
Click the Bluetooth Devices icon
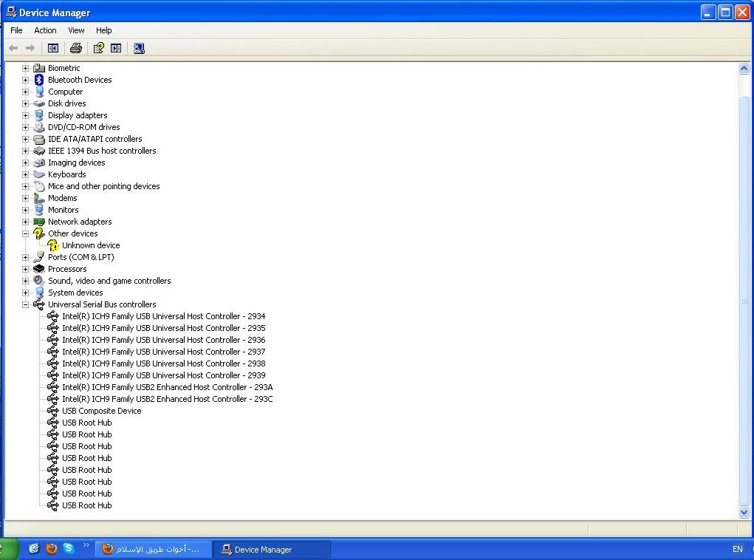point(39,80)
